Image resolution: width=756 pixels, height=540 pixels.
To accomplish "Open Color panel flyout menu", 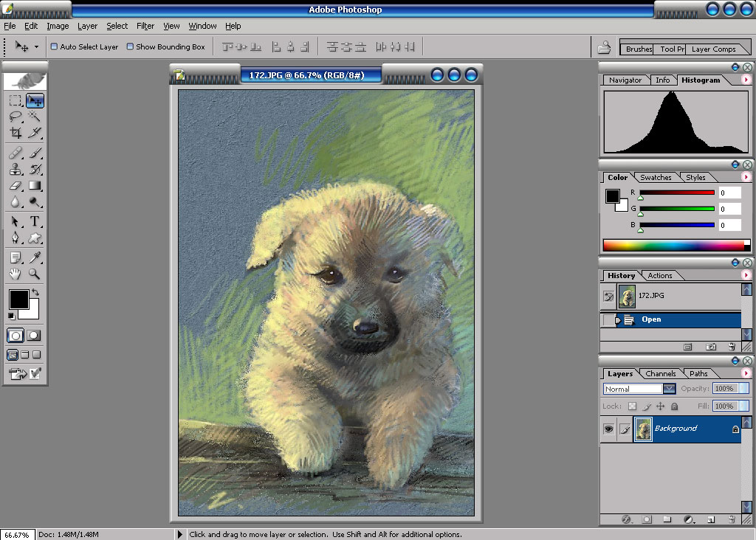I will click(746, 177).
